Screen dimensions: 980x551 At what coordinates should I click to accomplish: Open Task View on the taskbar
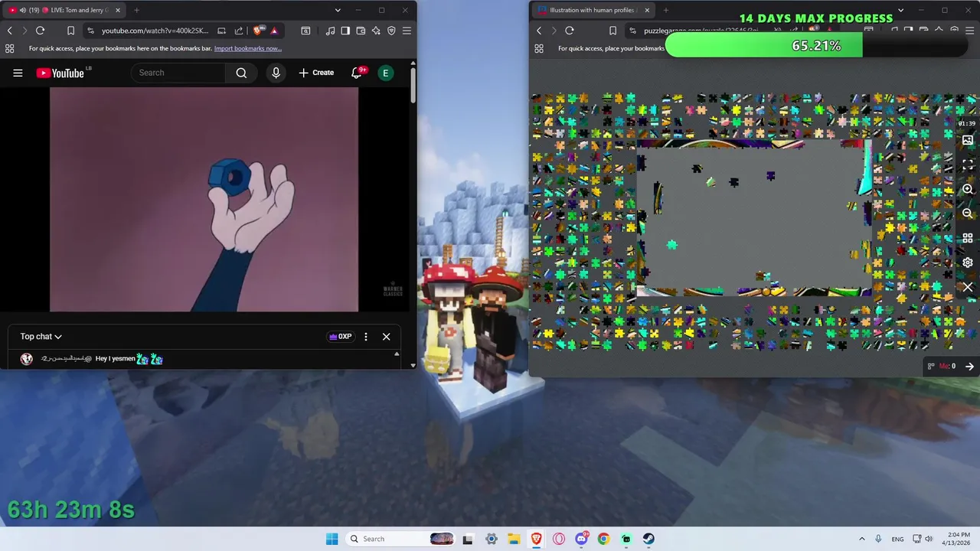click(468, 539)
